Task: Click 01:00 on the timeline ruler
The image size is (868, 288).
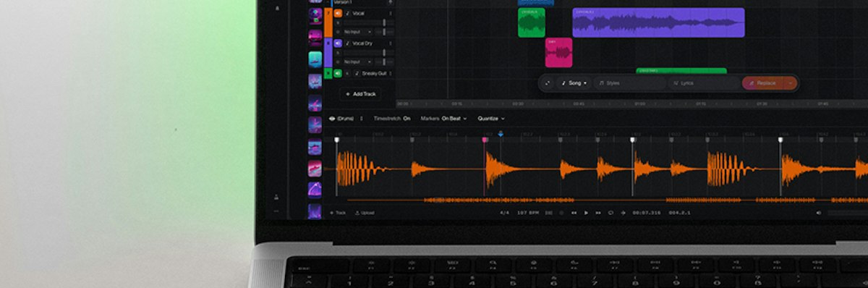Action: click(x=639, y=103)
